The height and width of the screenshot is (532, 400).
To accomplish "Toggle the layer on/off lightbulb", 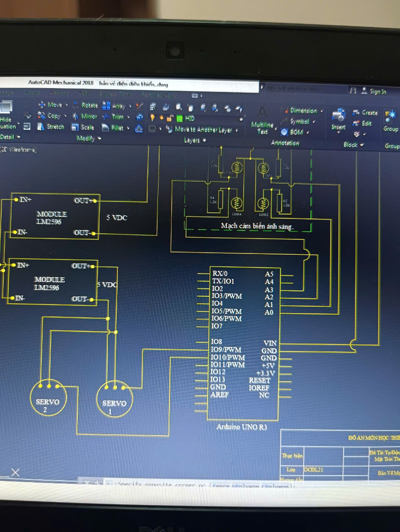I will point(152,118).
